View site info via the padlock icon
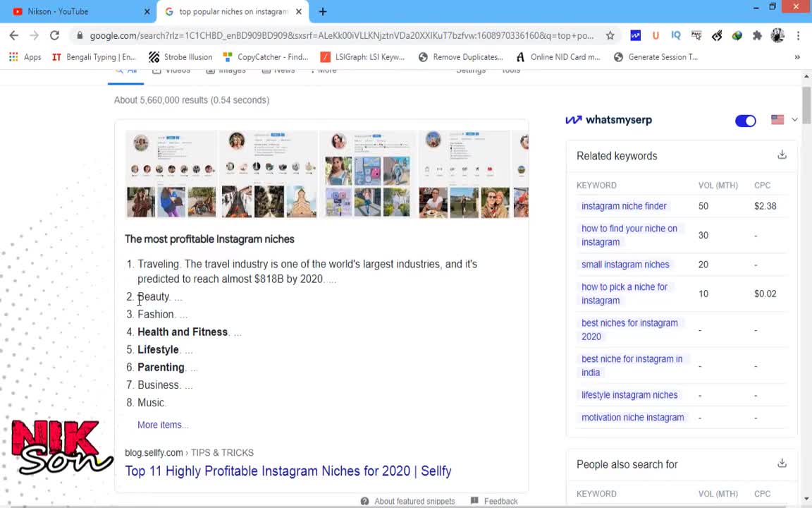Image resolution: width=812 pixels, height=508 pixels. (79, 35)
